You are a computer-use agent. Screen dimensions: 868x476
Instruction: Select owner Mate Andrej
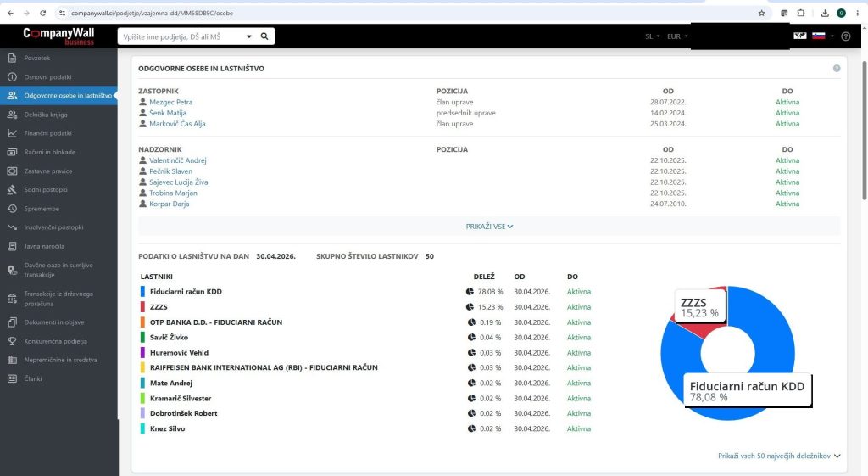coord(171,383)
